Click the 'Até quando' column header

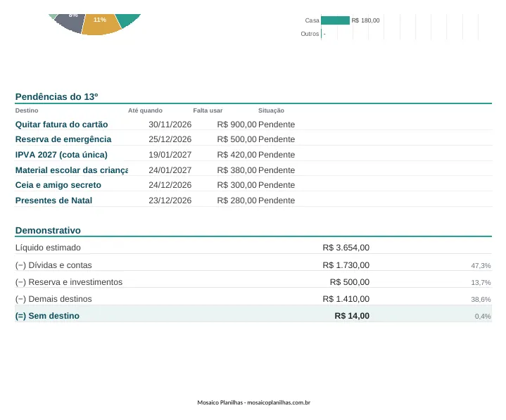(145, 110)
